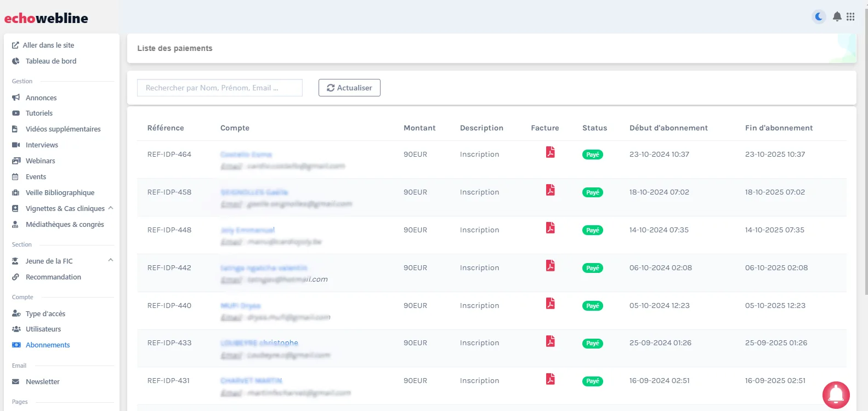868x411 pixels.
Task: Open Webinars page
Action: (33, 161)
